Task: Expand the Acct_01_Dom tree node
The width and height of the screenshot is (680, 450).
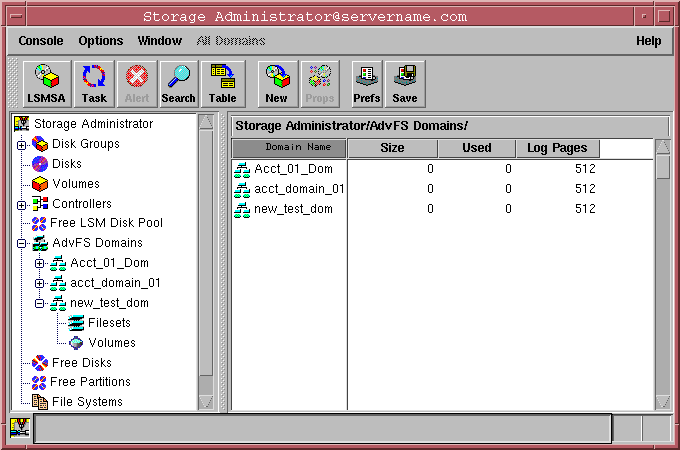Action: coord(40,264)
